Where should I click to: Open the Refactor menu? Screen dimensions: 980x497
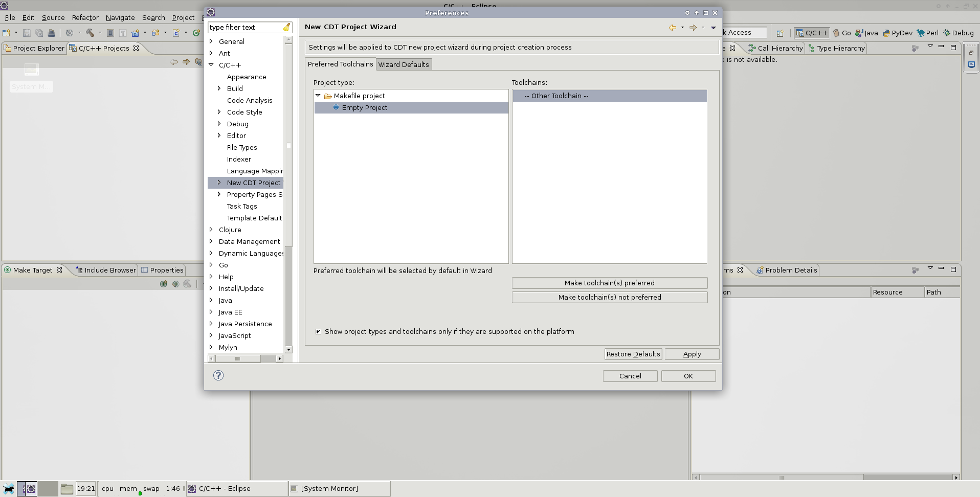pos(85,17)
